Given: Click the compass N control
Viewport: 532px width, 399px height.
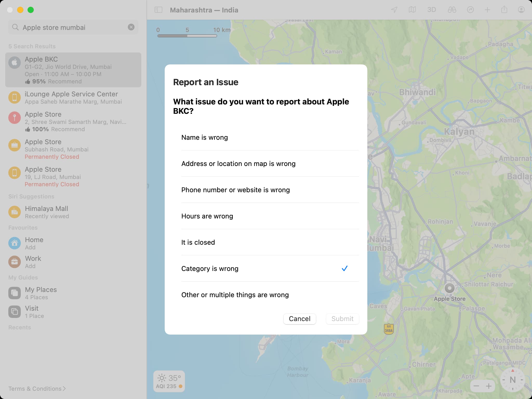Looking at the screenshot, I should [513, 380].
